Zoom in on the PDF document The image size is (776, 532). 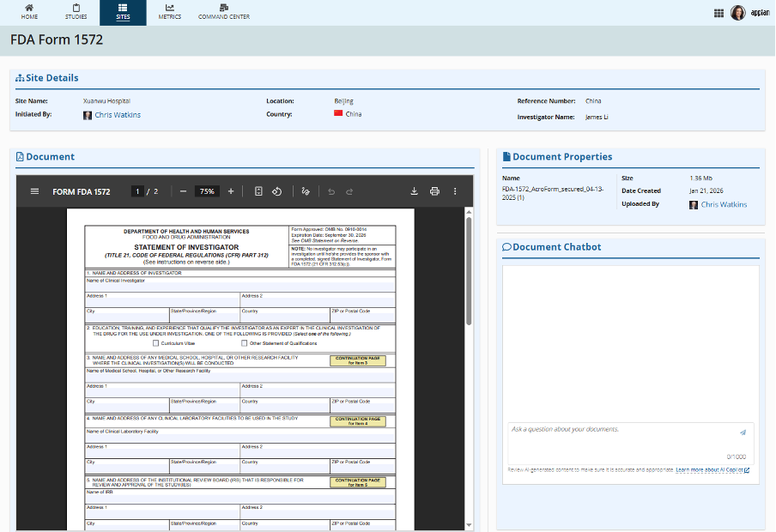coord(231,191)
